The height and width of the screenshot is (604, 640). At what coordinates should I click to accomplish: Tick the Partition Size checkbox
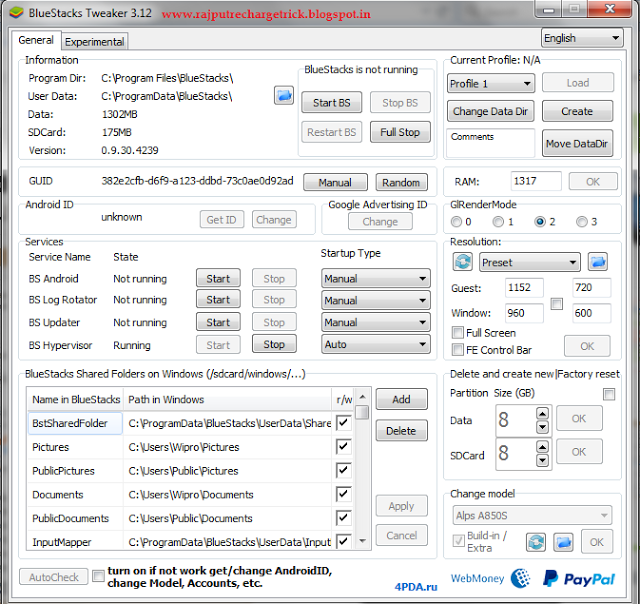(x=609, y=394)
